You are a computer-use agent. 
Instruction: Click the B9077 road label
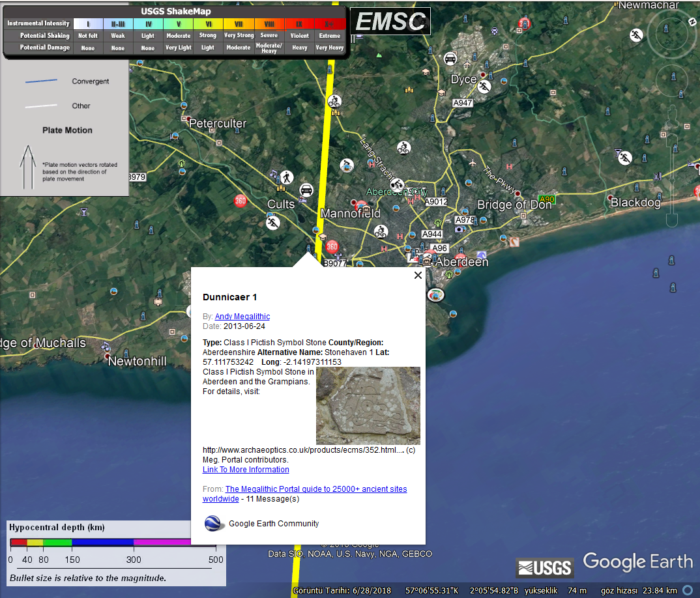coord(335,263)
